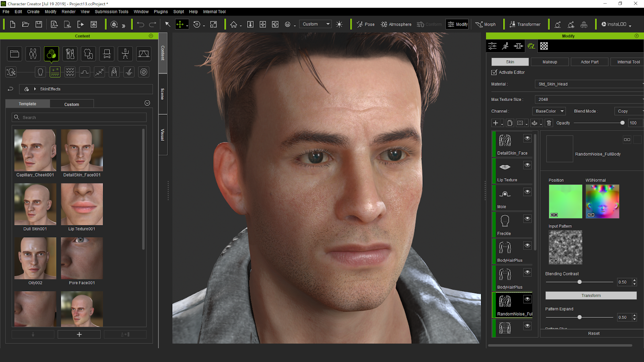Image resolution: width=644 pixels, height=362 pixels.
Task: Save the project with the floppy disk icon
Action: 39,25
